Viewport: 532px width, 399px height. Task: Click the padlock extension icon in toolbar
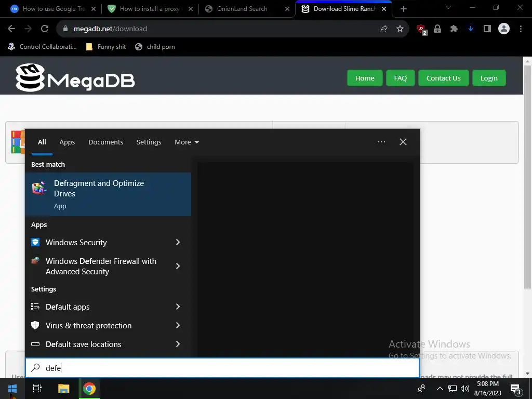pos(437,29)
